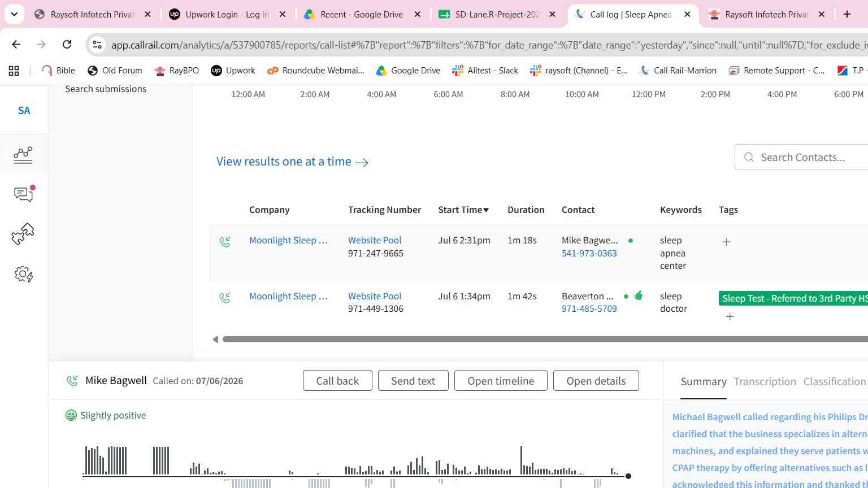Reload the page with the refresh icon
The image size is (868, 488).
67,45
